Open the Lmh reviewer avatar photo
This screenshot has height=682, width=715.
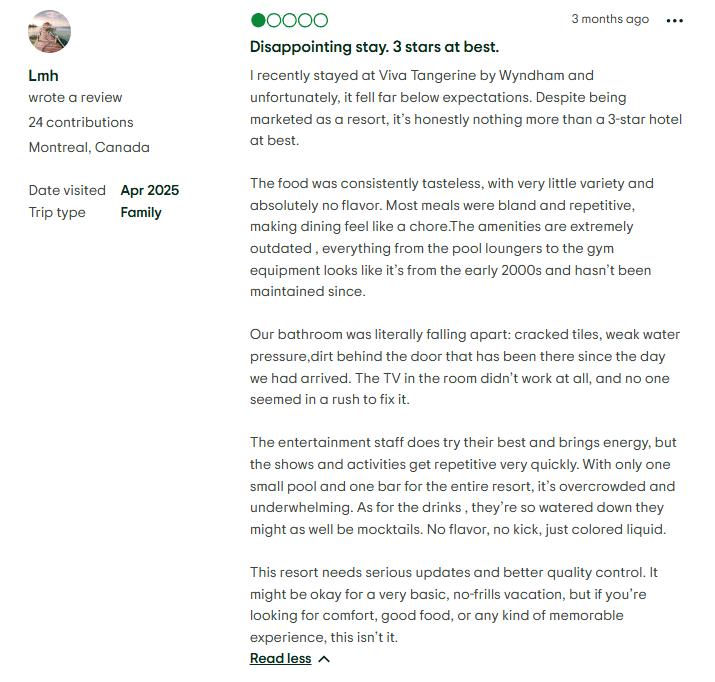[49, 31]
